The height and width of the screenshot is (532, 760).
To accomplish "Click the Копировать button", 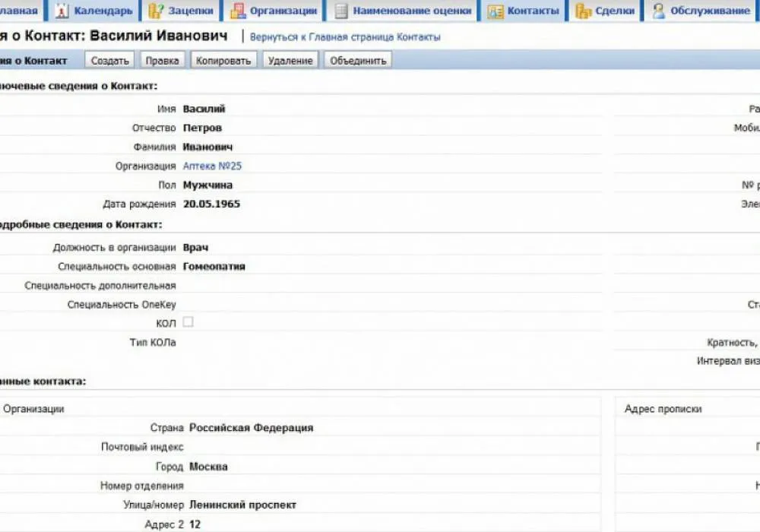I will click(223, 61).
